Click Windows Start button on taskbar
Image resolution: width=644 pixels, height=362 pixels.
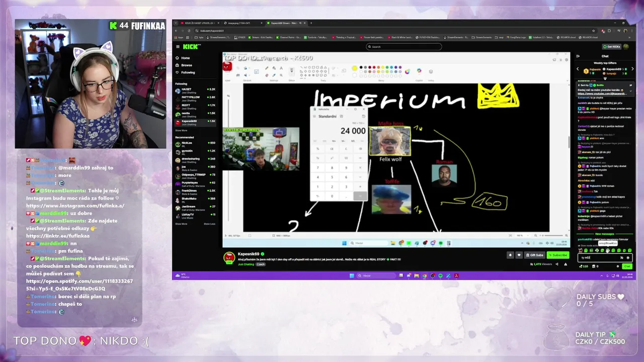point(352,276)
